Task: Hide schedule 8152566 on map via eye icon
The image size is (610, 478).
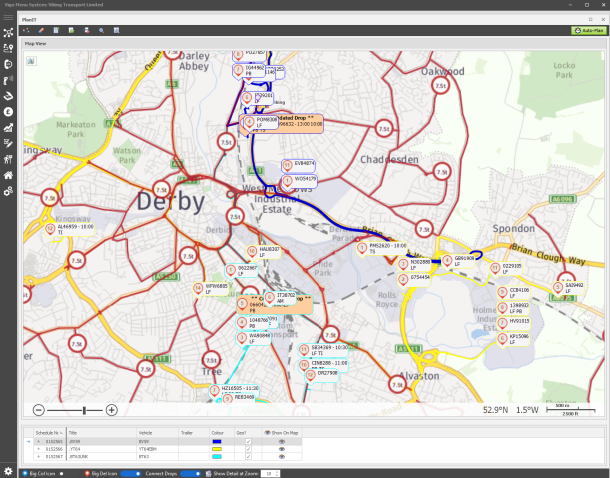Action: (281, 447)
